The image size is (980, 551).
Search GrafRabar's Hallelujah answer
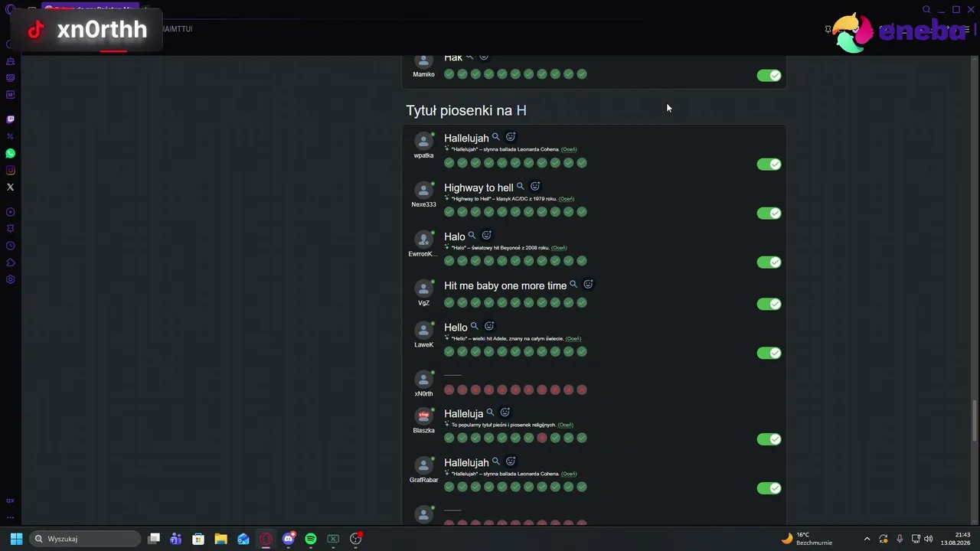click(496, 461)
